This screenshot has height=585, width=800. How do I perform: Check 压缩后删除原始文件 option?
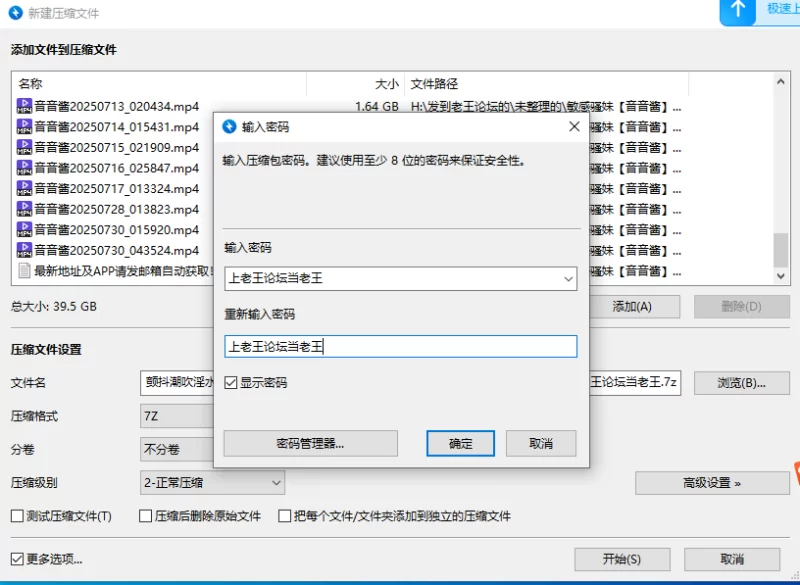pyautogui.click(x=145, y=516)
